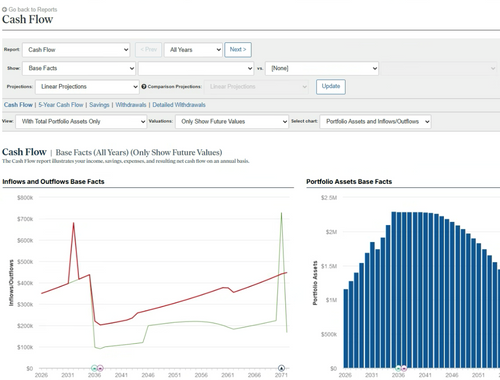Switch to the 5-Year Cash Flow tab

click(x=61, y=105)
